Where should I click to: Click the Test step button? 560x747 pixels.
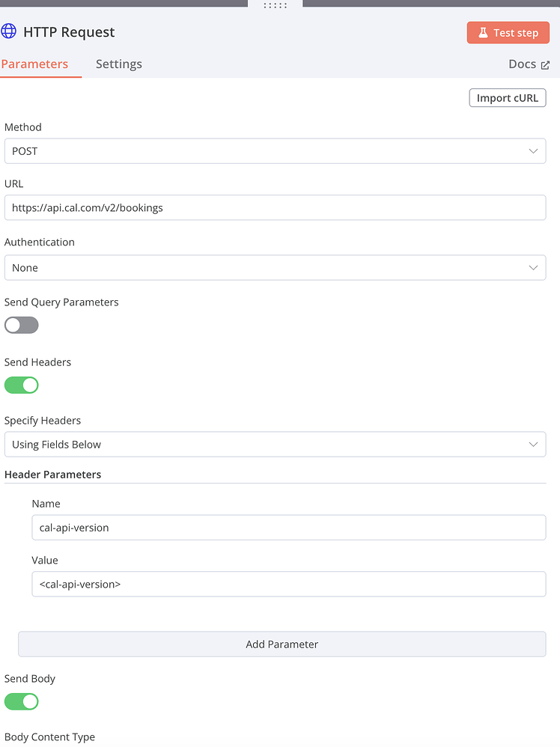508,33
